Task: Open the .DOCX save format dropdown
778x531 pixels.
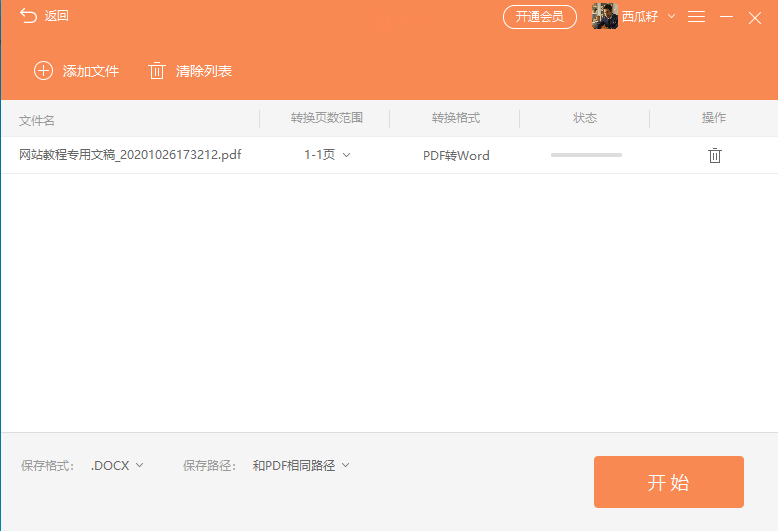Action: 118,465
